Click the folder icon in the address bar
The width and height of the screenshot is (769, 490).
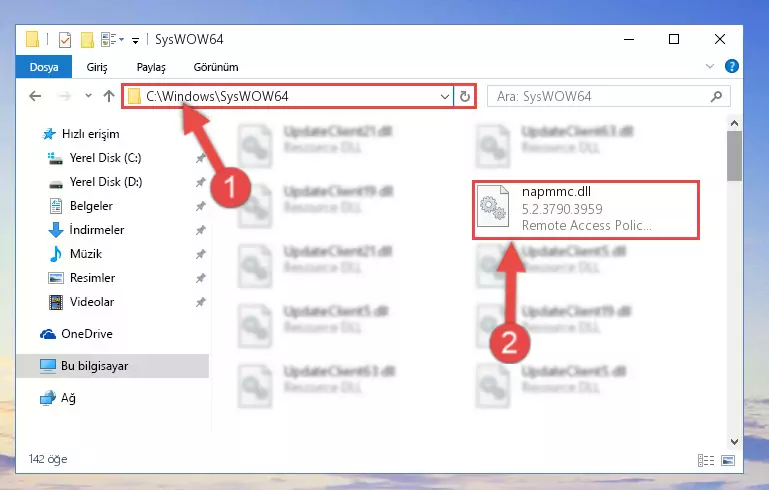(x=134, y=96)
